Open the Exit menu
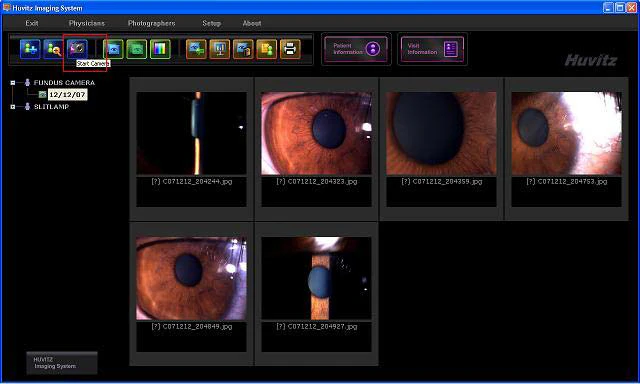This screenshot has width=640, height=384. pyautogui.click(x=32, y=23)
